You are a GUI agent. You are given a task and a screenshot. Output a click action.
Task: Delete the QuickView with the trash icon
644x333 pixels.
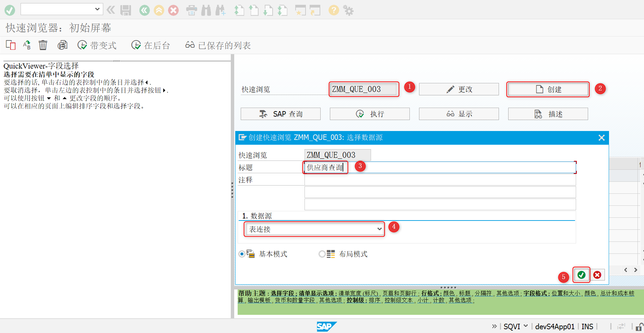pos(43,45)
